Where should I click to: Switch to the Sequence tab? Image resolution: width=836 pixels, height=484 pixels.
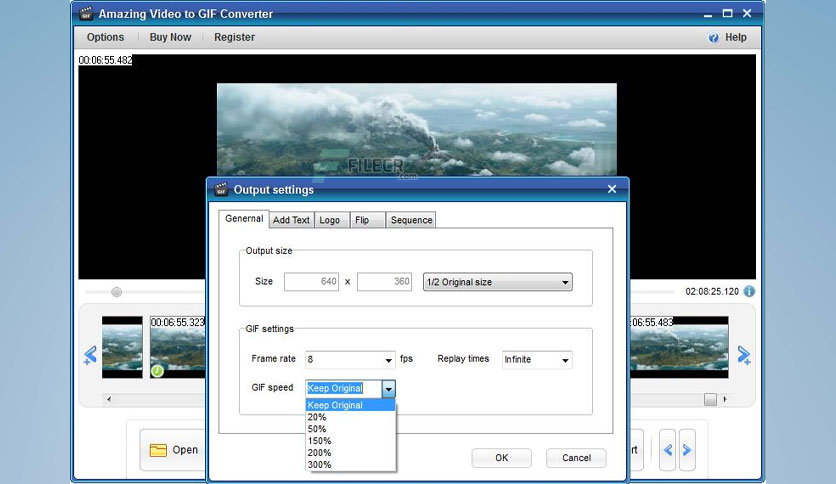pyautogui.click(x=411, y=220)
